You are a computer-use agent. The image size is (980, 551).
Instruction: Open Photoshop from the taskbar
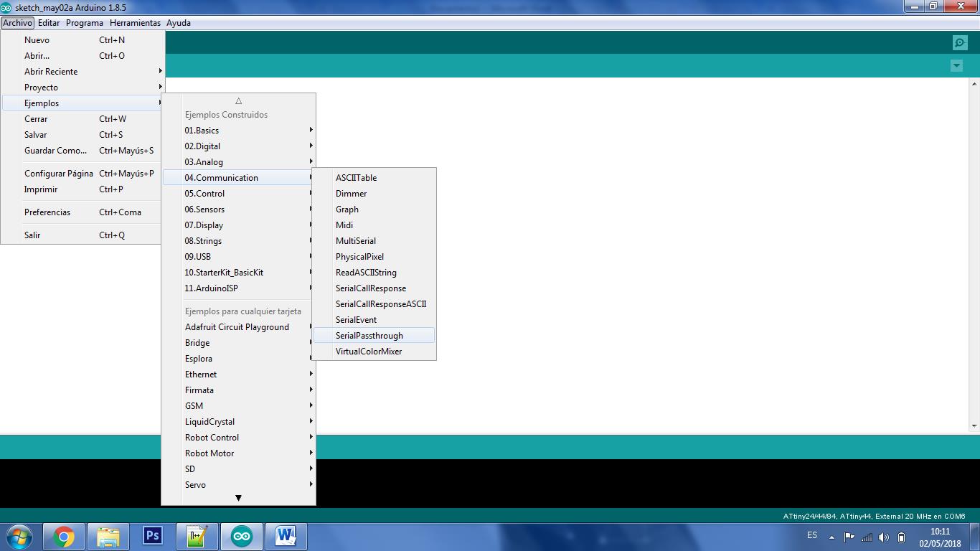(153, 537)
